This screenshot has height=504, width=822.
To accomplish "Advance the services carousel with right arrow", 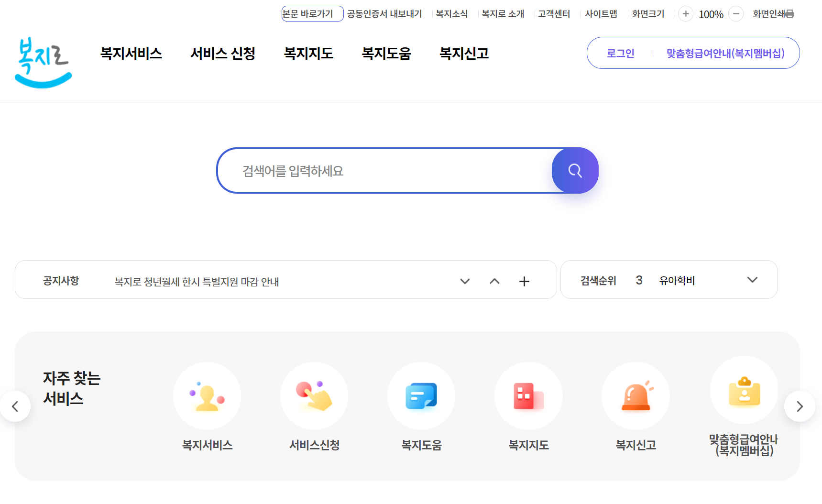I will 799,406.
